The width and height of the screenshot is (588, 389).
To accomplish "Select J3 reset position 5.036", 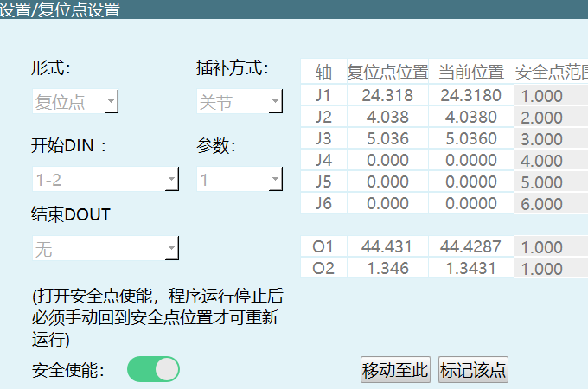I will click(387, 138).
